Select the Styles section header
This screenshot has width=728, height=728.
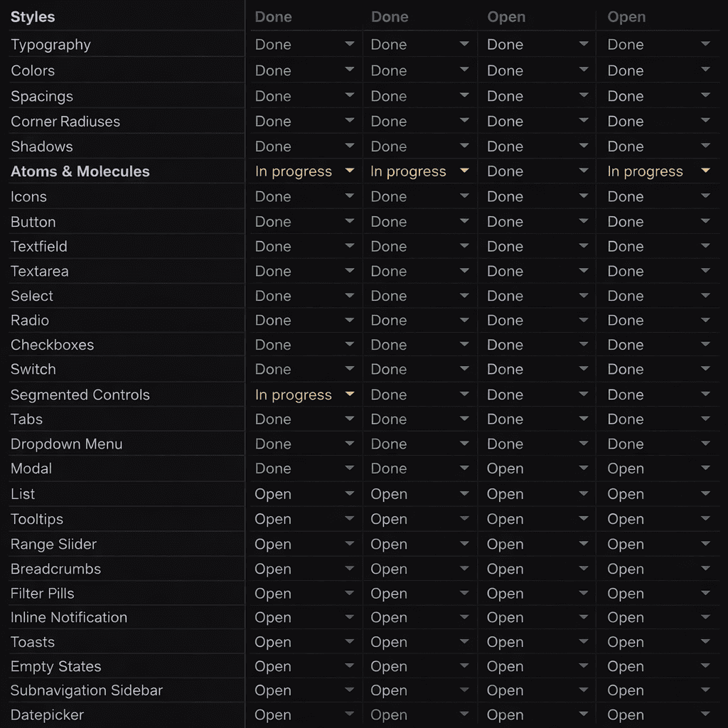33,17
